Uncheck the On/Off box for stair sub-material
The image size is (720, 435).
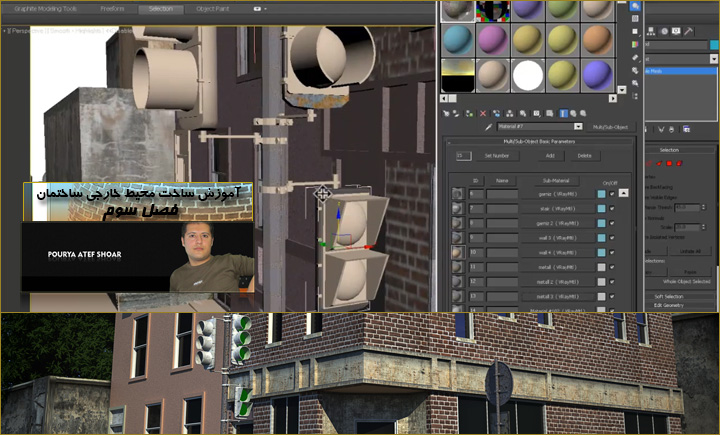(612, 208)
